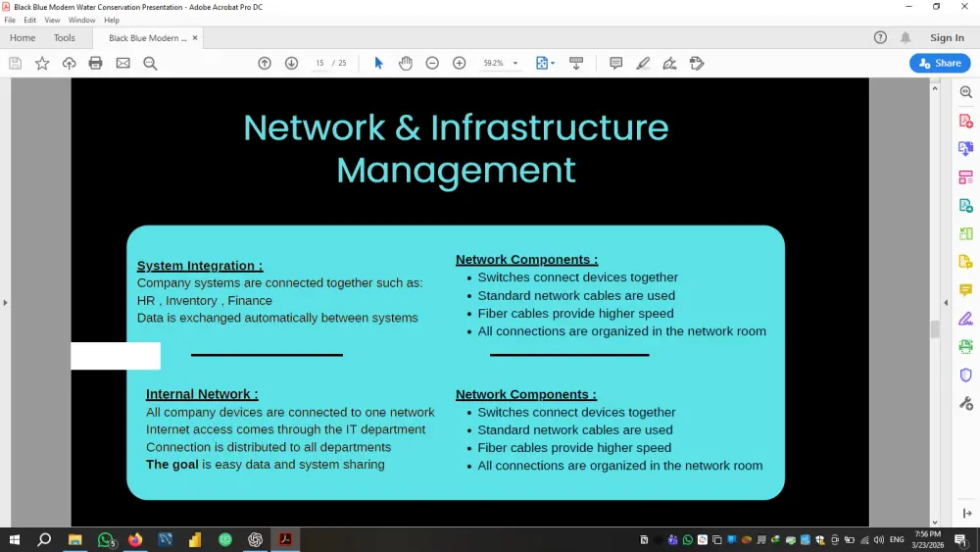Open Windows taskbar search
The height and width of the screenshot is (552, 980).
coord(44,539)
